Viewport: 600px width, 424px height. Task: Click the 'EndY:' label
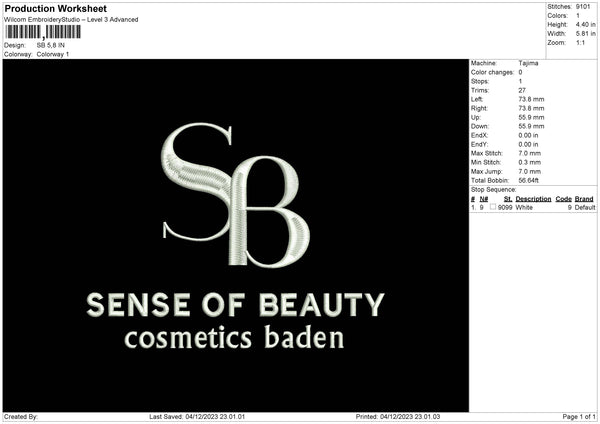(x=479, y=145)
